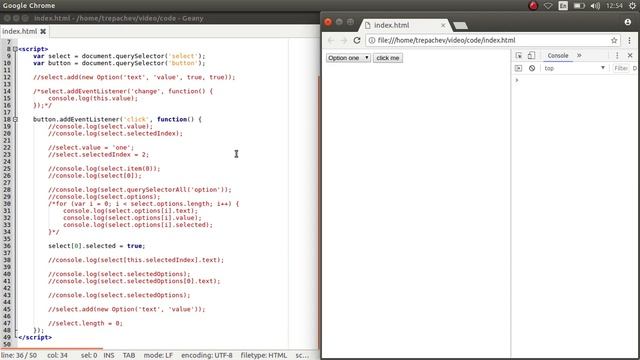Click the opening <script> tag on line 8
Image resolution: width=640 pixels, height=360 pixels.
(x=33, y=49)
